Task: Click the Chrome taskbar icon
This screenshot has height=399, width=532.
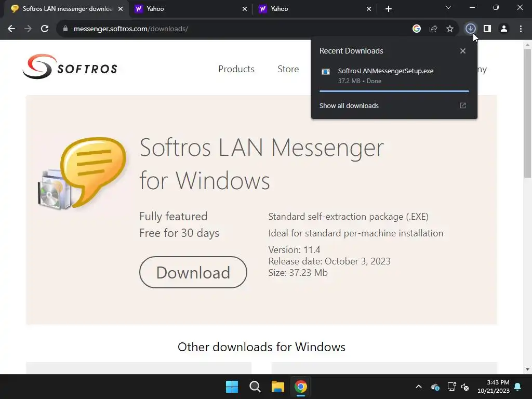Action: click(301, 387)
